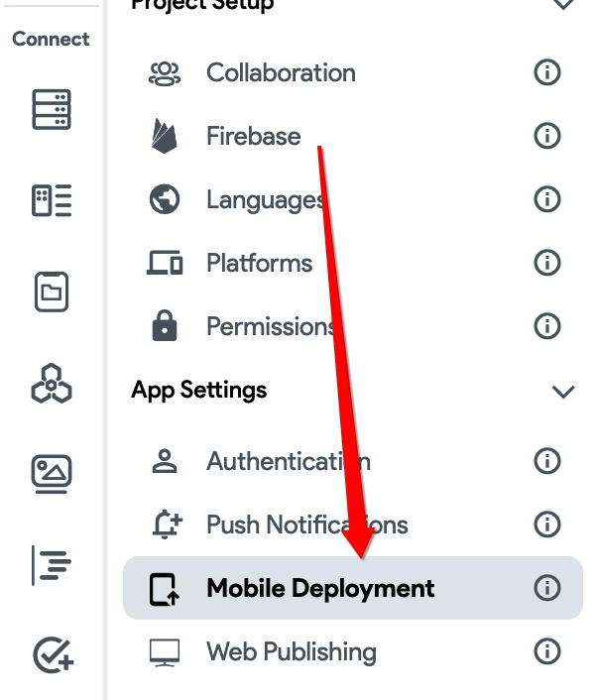This screenshot has height=700, width=595.
Task: Collapse the Project Setup section chevron
Action: pyautogui.click(x=563, y=4)
